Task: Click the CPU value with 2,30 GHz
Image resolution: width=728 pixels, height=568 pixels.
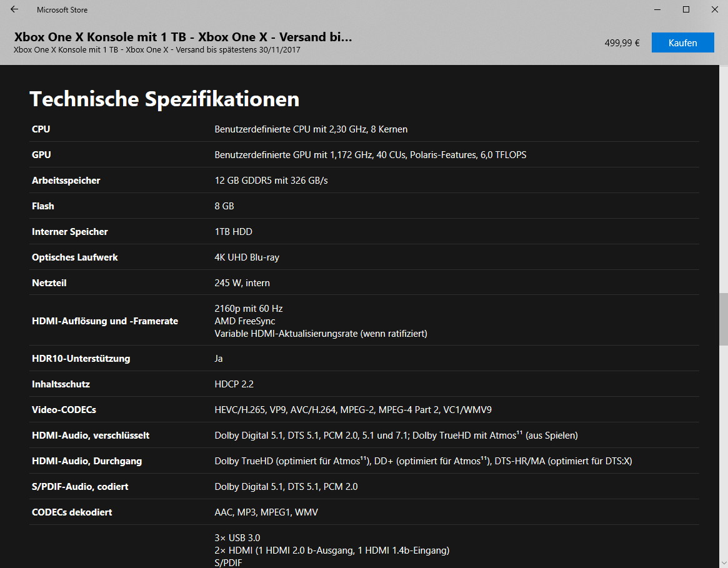Action: [311, 129]
